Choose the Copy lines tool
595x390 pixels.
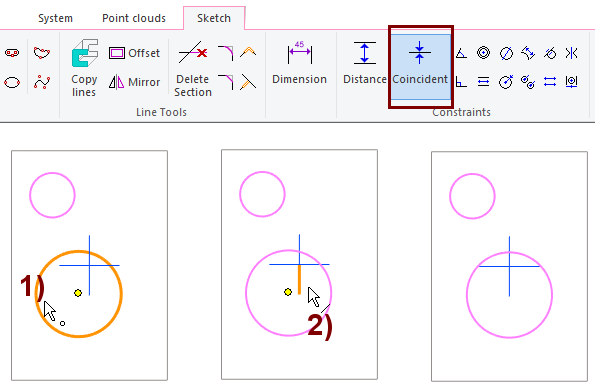84,69
